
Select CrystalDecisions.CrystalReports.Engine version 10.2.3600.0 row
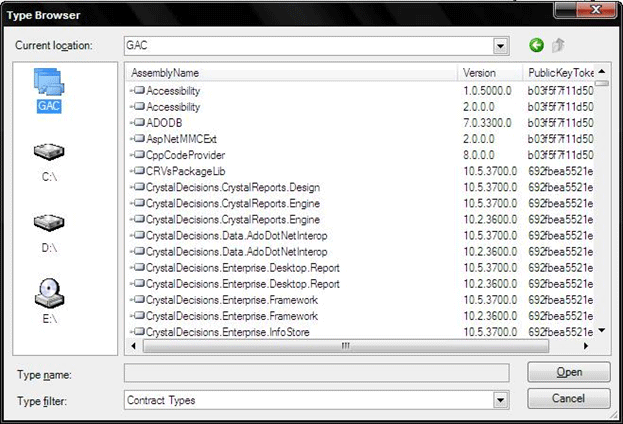point(361,219)
